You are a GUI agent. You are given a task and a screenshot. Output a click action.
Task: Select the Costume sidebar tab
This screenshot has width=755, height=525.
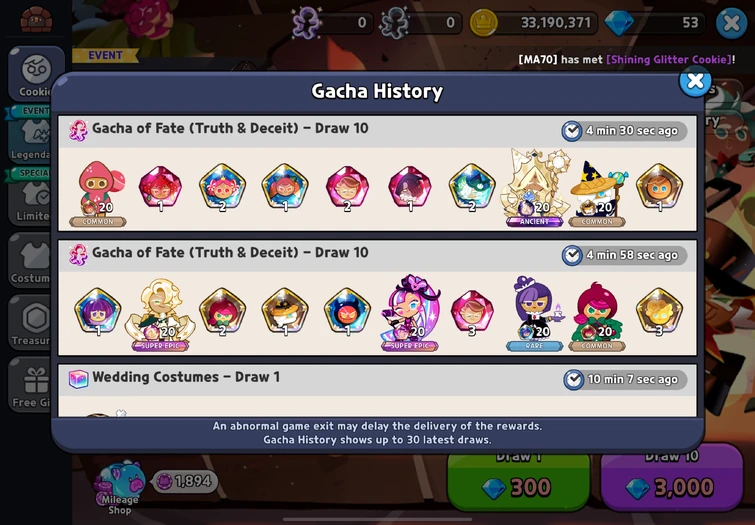pyautogui.click(x=31, y=261)
